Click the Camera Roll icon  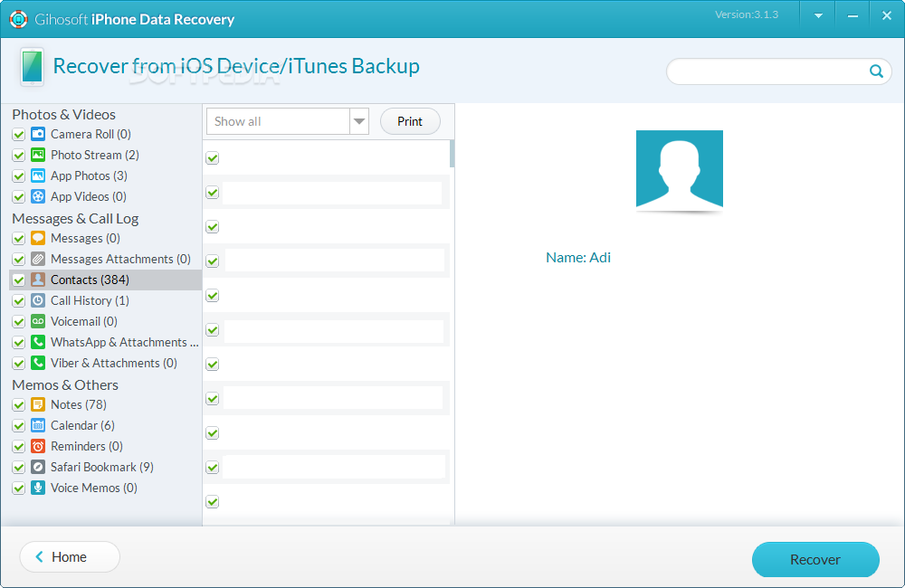point(38,134)
